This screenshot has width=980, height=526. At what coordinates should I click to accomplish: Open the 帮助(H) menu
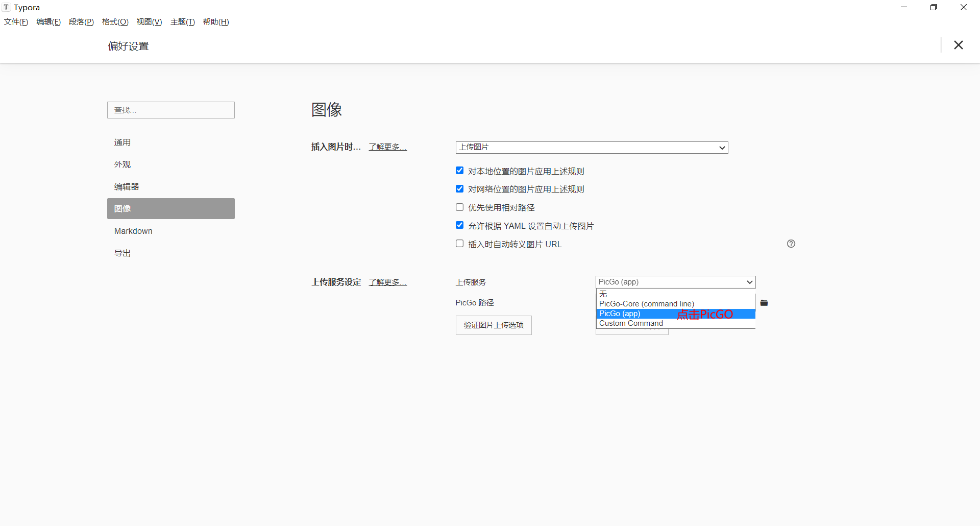pos(216,22)
